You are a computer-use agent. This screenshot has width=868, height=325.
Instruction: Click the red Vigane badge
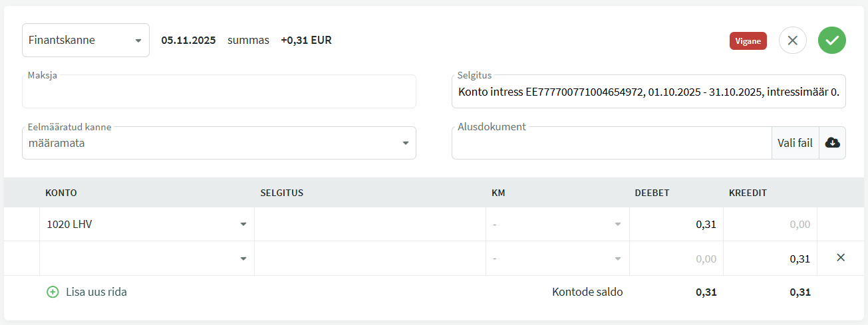click(748, 41)
